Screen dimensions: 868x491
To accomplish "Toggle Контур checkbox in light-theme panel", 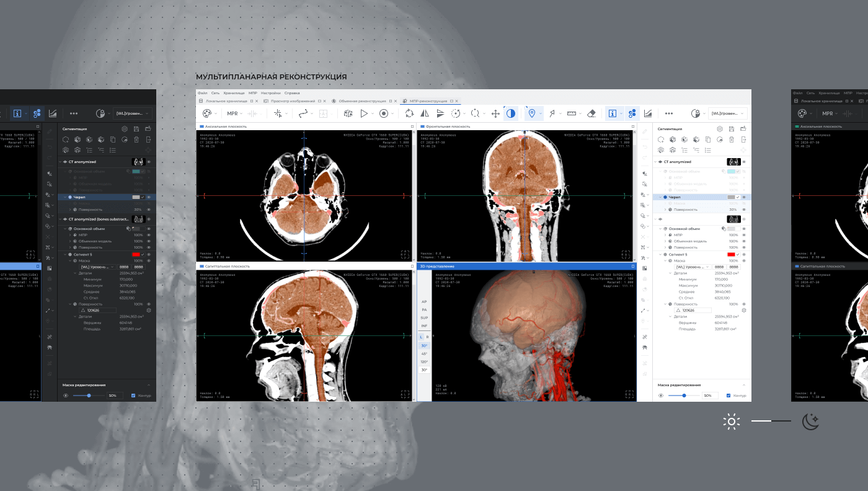I will (x=728, y=396).
